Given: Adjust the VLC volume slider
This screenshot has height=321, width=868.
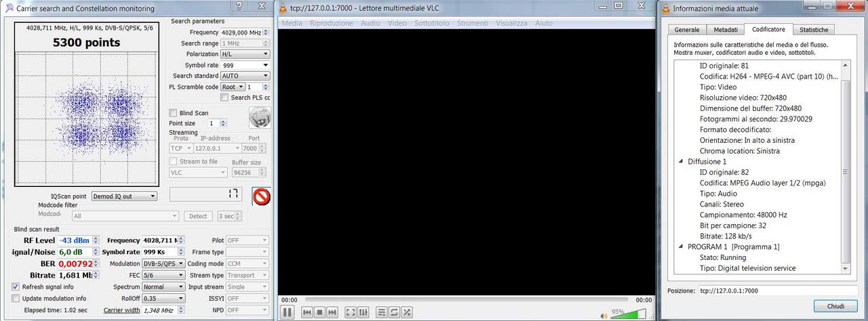Looking at the screenshot, I should [629, 314].
